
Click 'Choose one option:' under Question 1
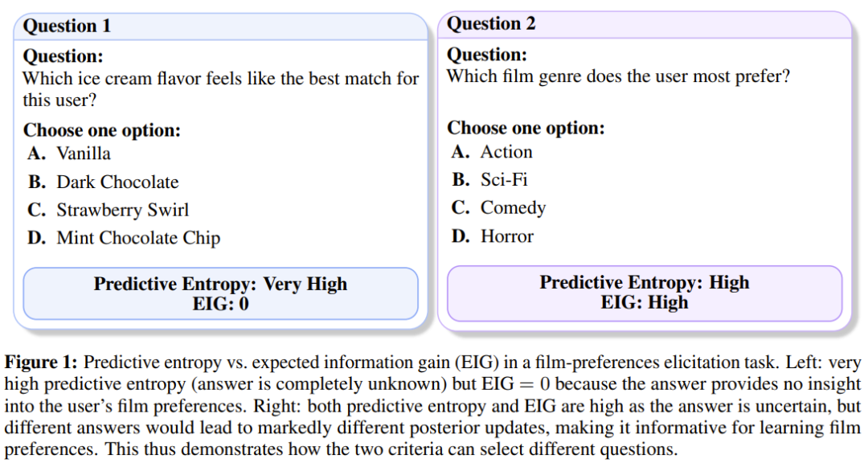pyautogui.click(x=102, y=130)
